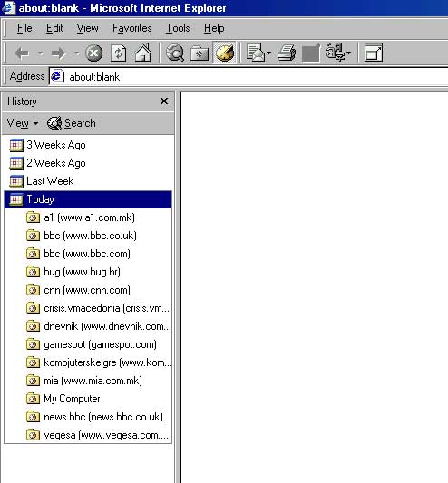The width and height of the screenshot is (448, 483).
Task: Open the Search globe toolbar icon
Action: click(175, 53)
